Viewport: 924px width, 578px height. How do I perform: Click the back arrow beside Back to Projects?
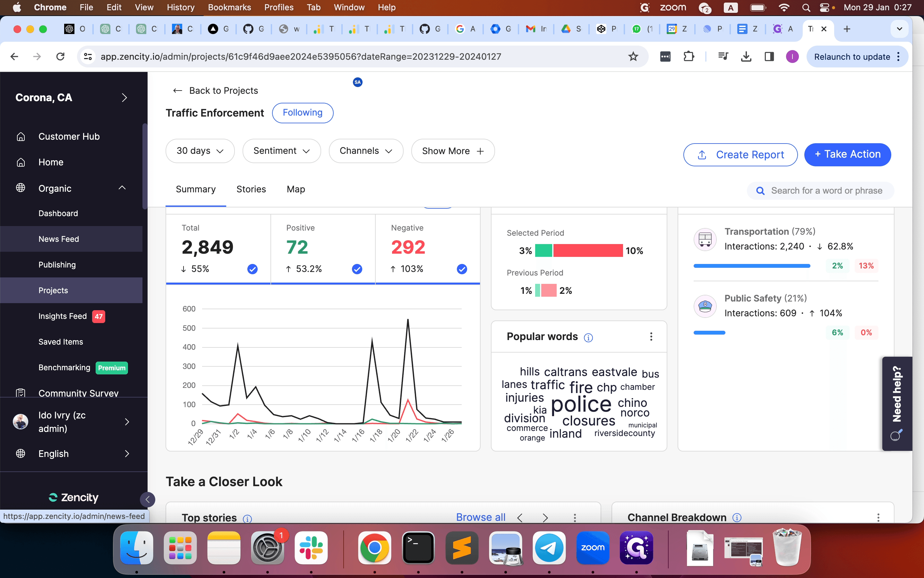(177, 91)
